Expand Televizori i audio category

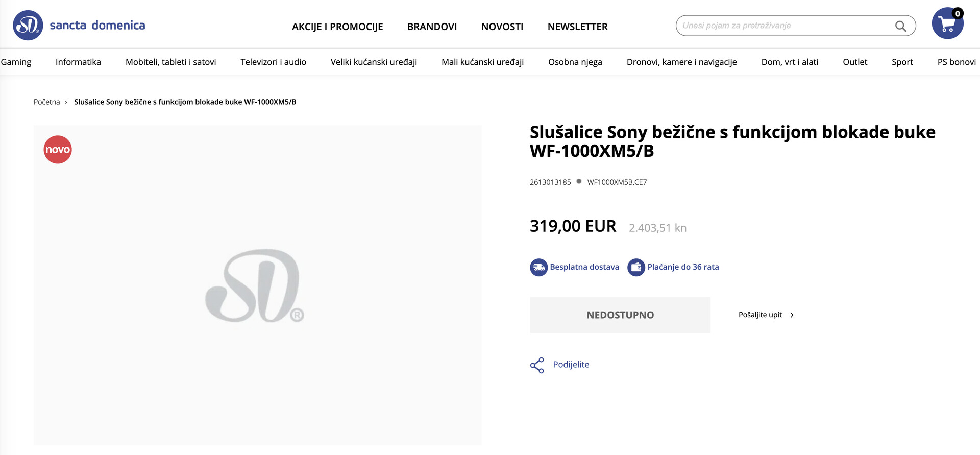(x=274, y=62)
